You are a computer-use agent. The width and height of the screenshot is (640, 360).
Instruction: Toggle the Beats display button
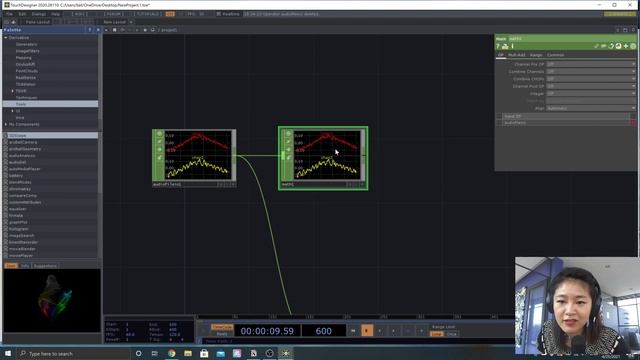point(222,333)
